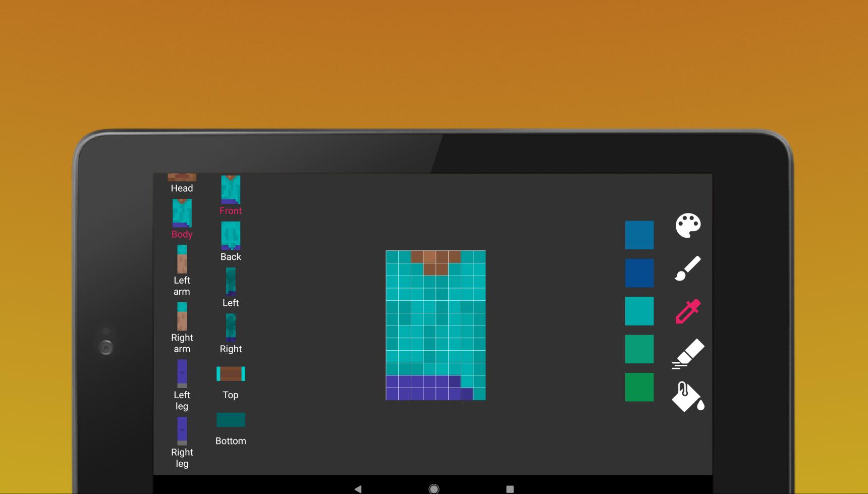868x494 pixels.
Task: Choose the Right arm part
Action: point(182,328)
